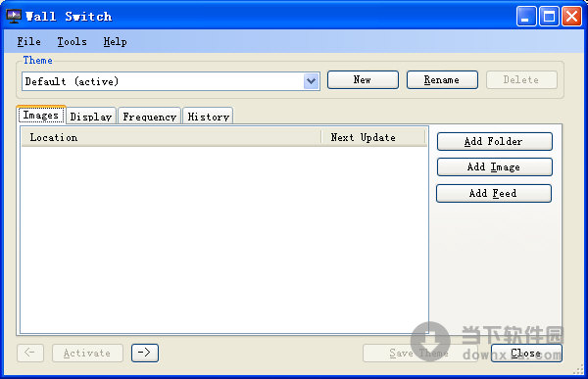Click the Add Feed button
Screen dimensions: 588x379
point(494,193)
